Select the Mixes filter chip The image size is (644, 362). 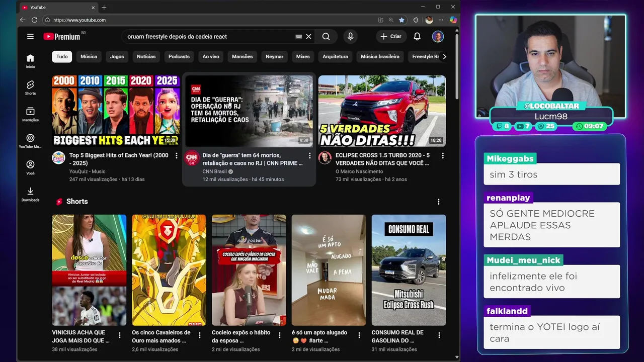pyautogui.click(x=303, y=57)
